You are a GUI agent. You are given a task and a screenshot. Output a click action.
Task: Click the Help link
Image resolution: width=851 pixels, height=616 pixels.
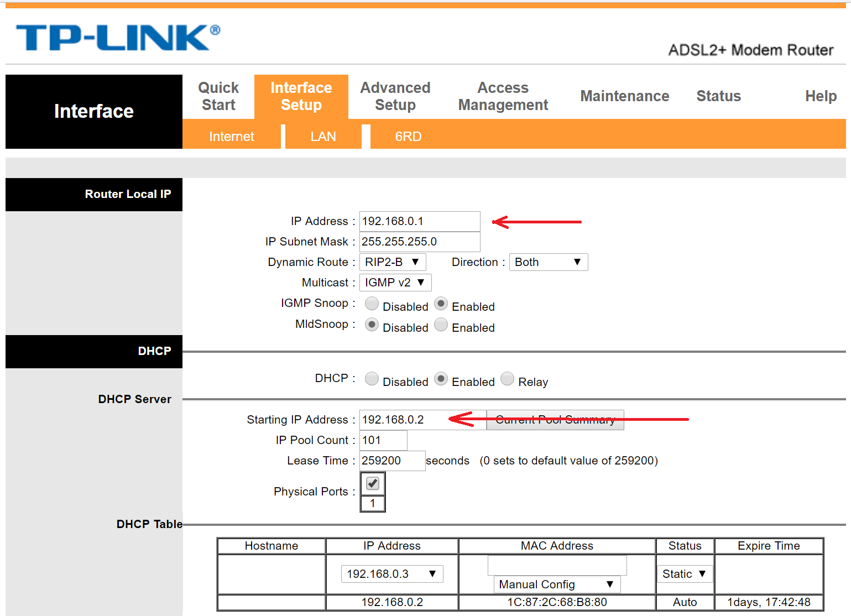pos(821,96)
